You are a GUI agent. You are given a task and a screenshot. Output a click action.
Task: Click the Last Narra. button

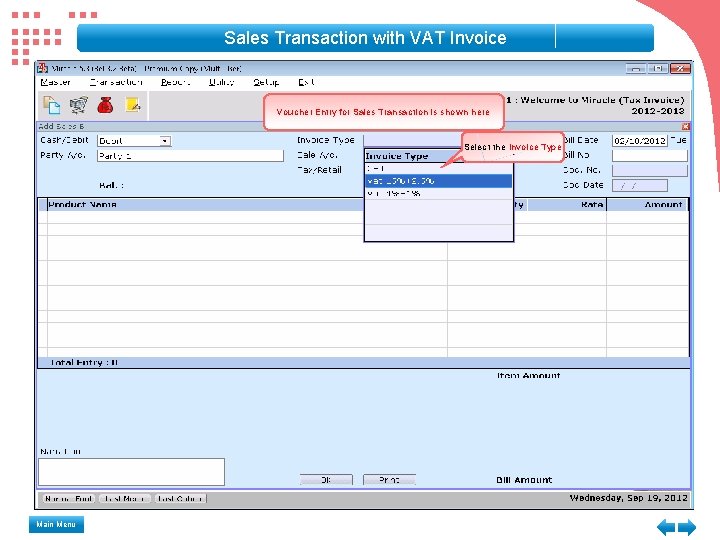click(125, 499)
